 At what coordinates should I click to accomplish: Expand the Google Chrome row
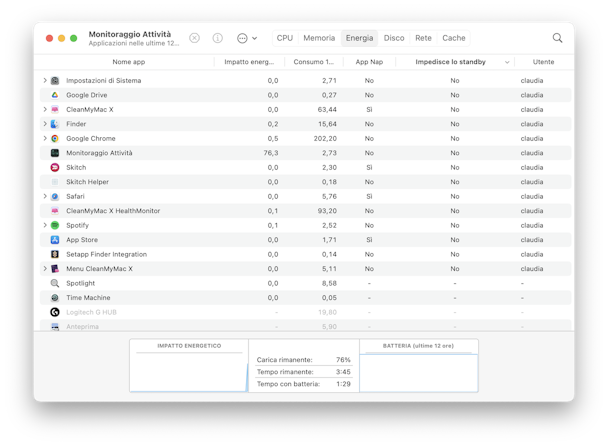click(45, 138)
